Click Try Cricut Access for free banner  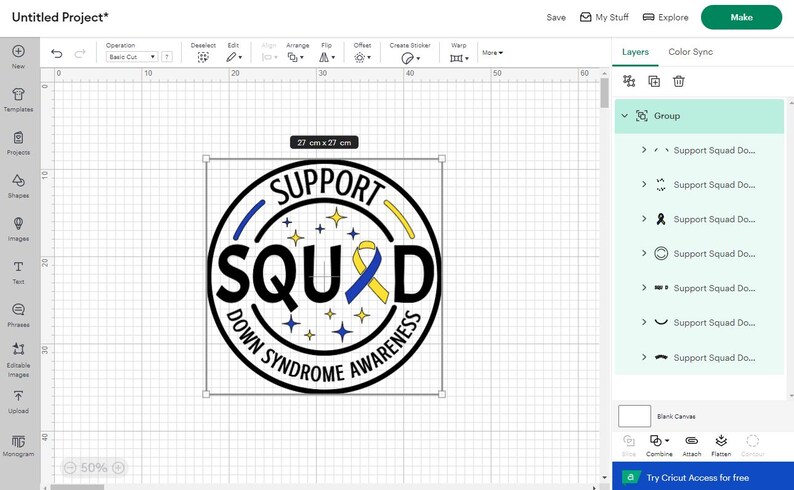coord(702,477)
